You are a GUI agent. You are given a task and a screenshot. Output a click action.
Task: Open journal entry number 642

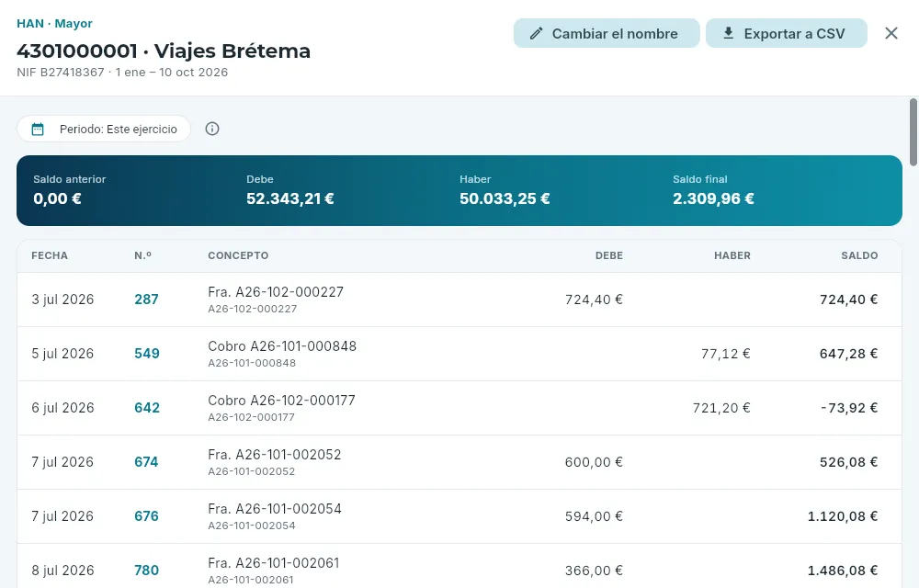tap(147, 408)
